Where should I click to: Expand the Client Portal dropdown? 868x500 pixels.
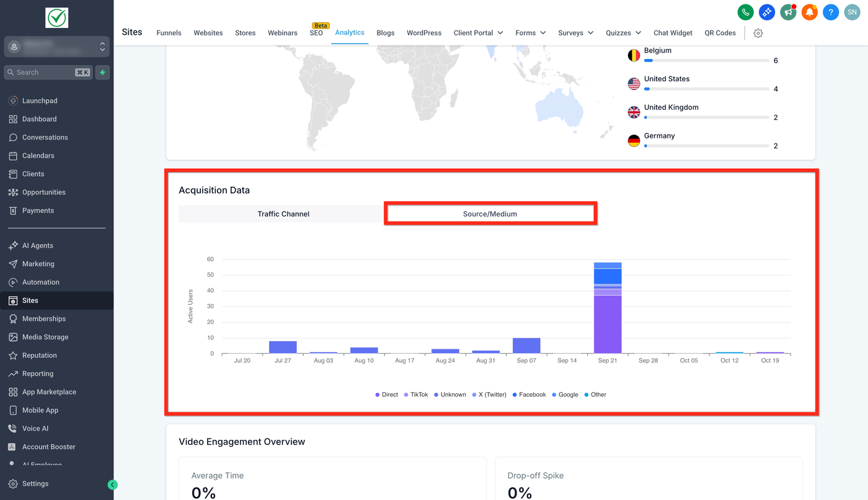pyautogui.click(x=478, y=33)
